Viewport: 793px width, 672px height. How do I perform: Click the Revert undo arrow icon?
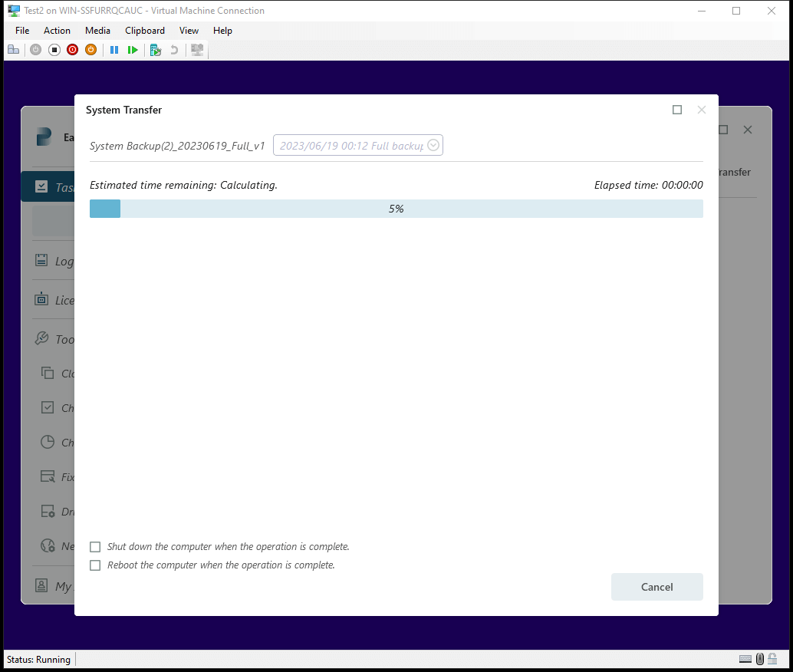pyautogui.click(x=174, y=50)
